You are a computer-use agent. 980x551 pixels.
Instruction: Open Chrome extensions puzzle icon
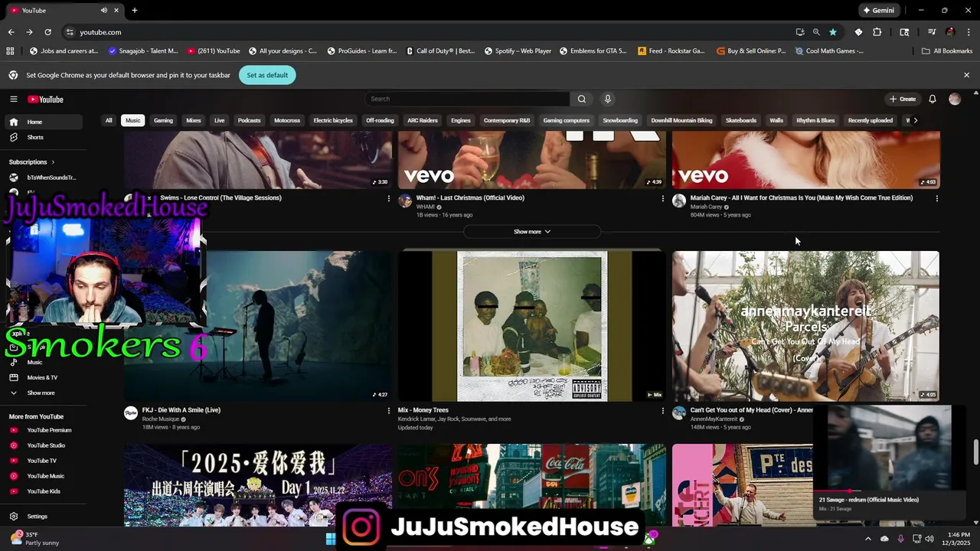coord(877,32)
